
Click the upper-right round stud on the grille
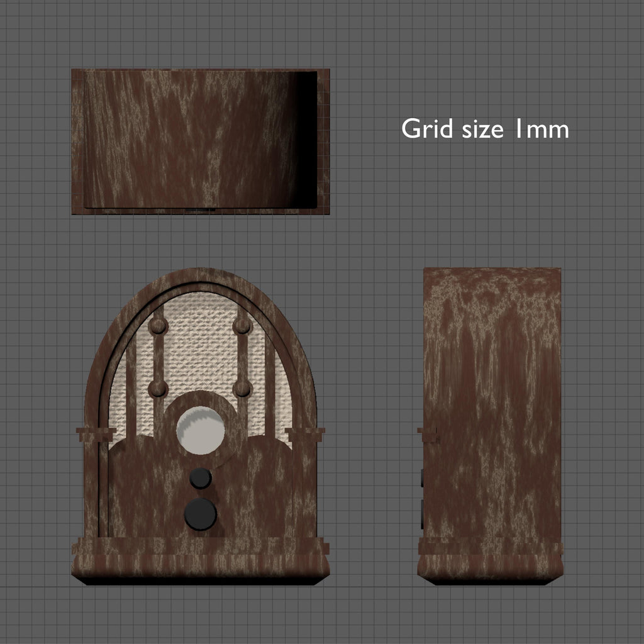pos(242,326)
